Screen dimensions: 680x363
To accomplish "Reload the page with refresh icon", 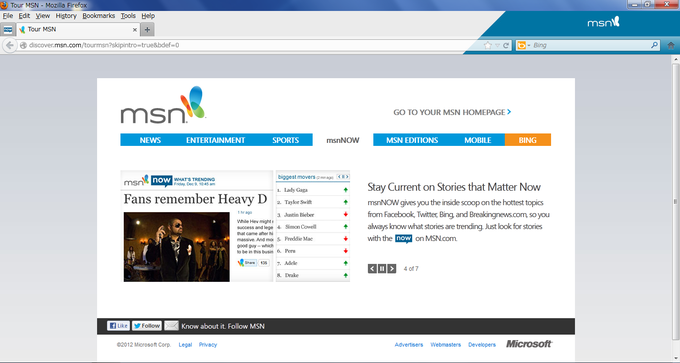I will click(x=506, y=45).
